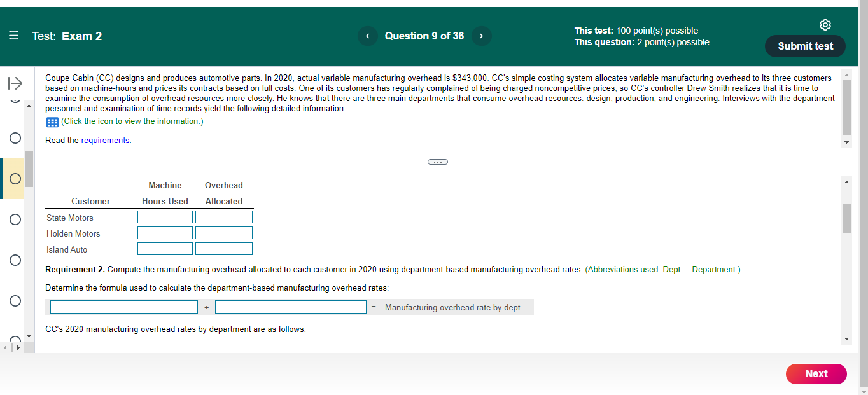
Task: Click the ellipsis divider between the two panels
Action: [437, 162]
